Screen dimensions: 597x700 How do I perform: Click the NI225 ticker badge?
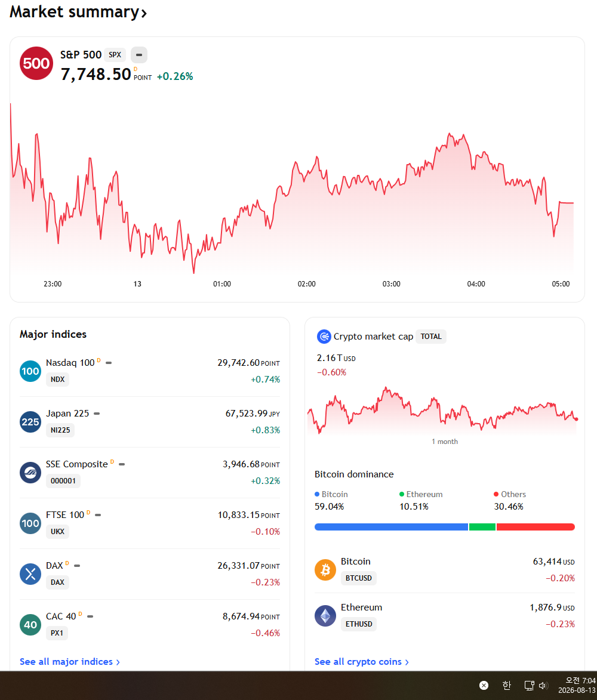[x=60, y=430]
